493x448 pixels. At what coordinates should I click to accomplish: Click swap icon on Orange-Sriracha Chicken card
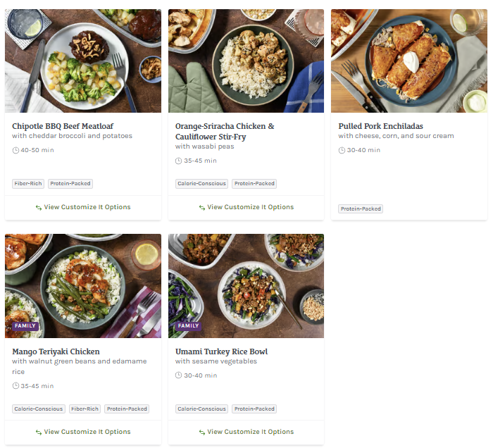click(202, 208)
